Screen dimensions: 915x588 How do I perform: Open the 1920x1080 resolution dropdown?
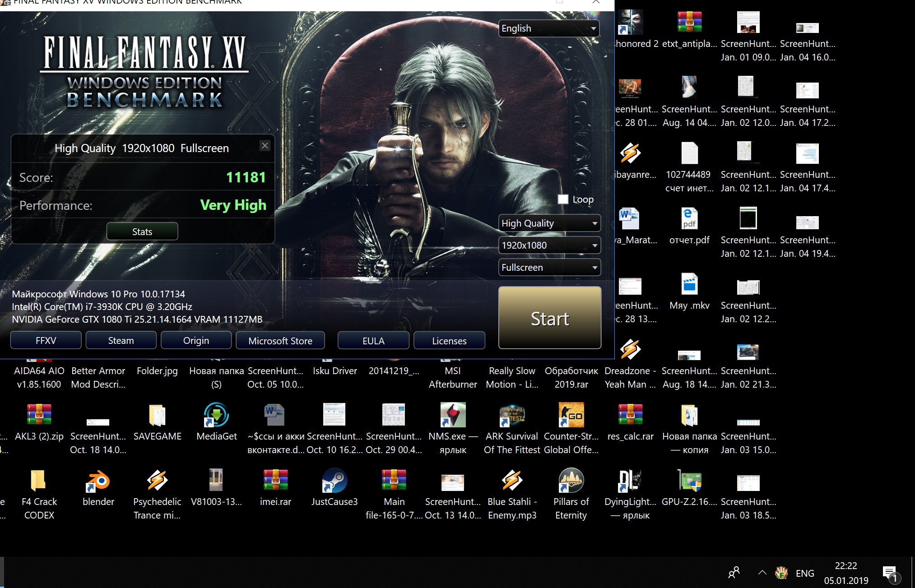[549, 245]
